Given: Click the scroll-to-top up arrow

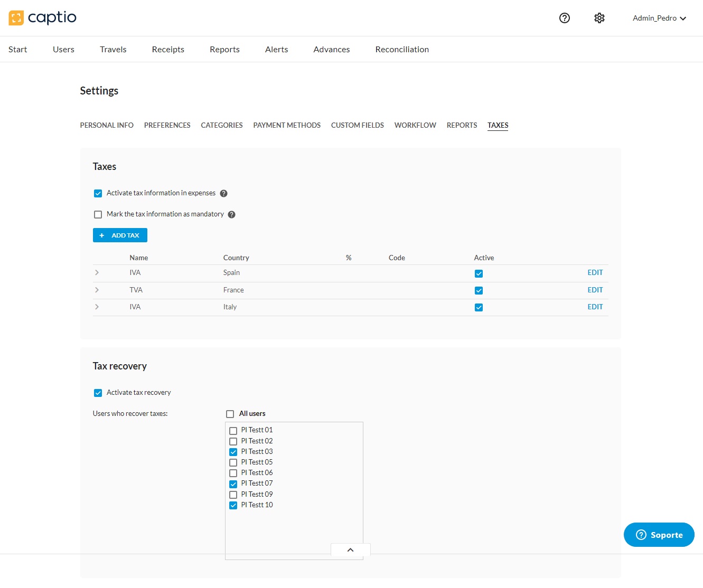Looking at the screenshot, I should pos(350,550).
